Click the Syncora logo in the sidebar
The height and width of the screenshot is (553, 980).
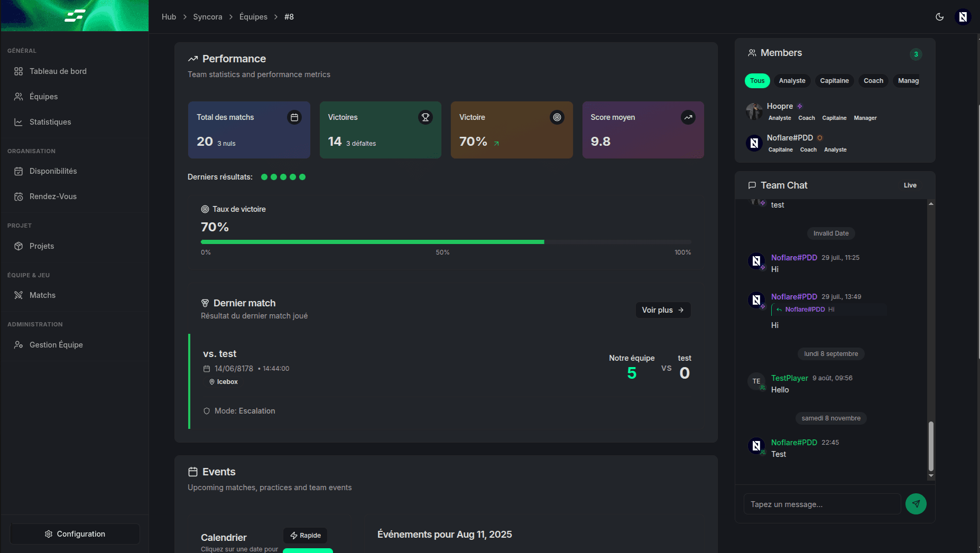[75, 16]
